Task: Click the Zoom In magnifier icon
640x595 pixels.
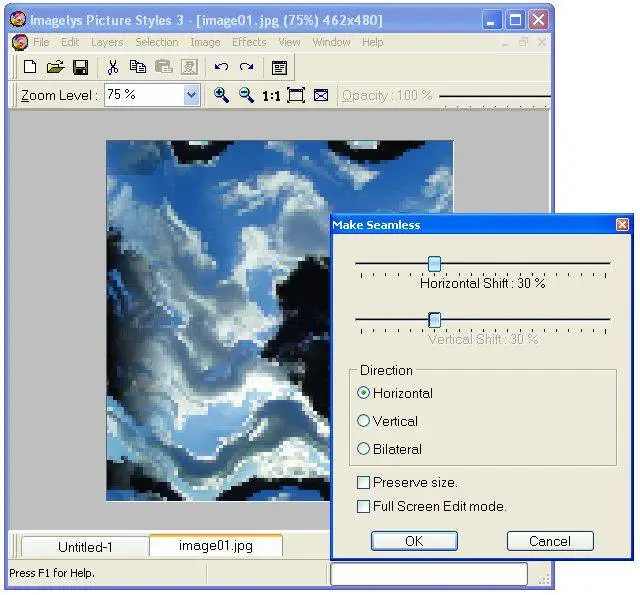Action: [x=221, y=95]
